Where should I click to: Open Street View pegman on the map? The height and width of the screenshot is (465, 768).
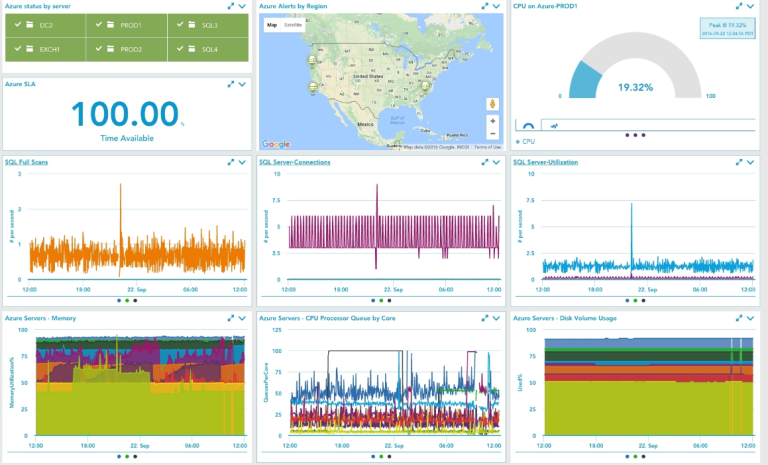click(492, 105)
